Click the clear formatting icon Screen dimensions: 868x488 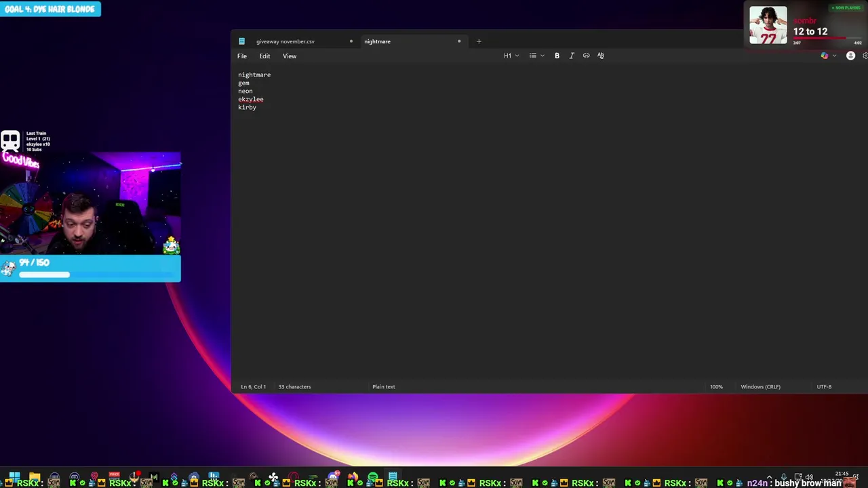[x=601, y=56]
